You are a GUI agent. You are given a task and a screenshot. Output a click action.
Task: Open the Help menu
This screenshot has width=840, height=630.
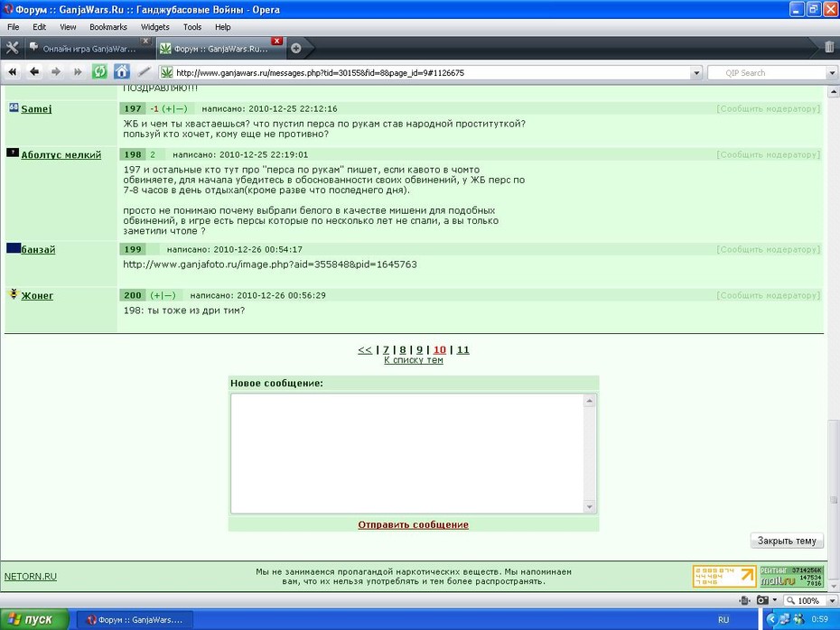coord(223,27)
